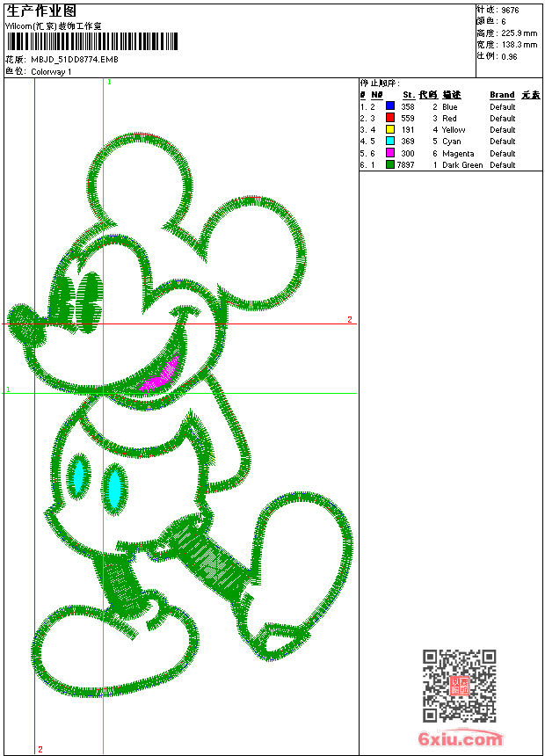Click 'Default' brand in the Yellow row
The image size is (545, 756).
[503, 130]
